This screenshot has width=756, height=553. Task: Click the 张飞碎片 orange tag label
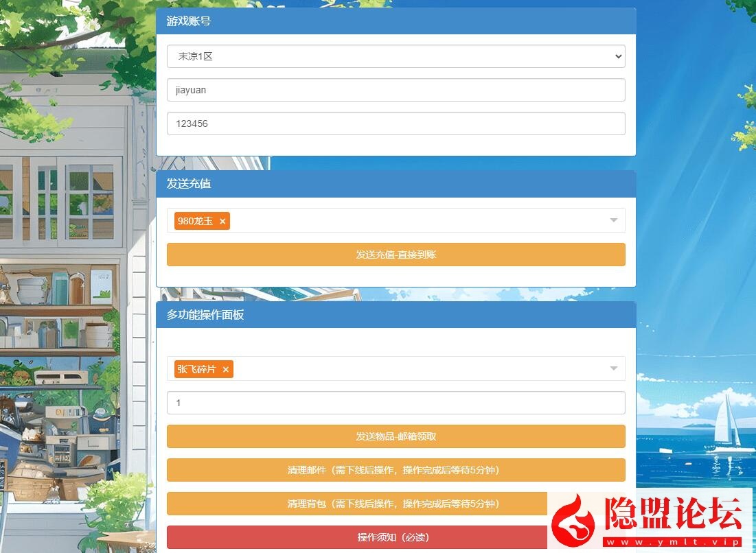(197, 369)
